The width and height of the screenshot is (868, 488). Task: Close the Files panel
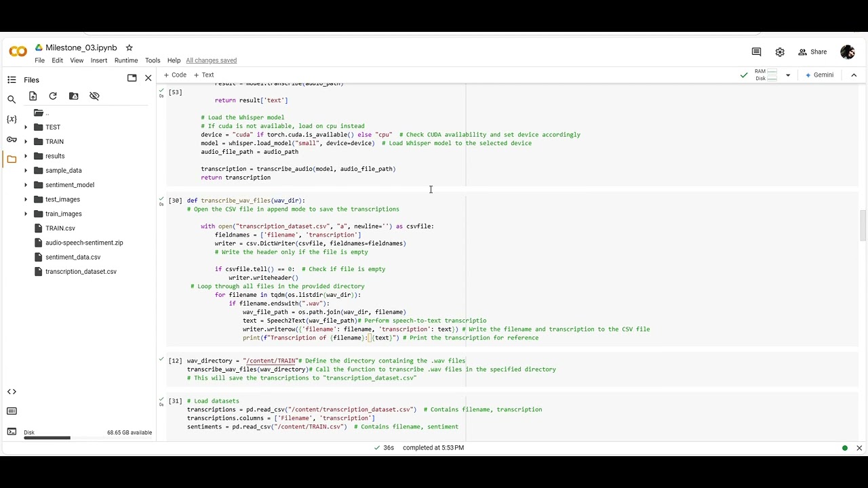coord(149,78)
